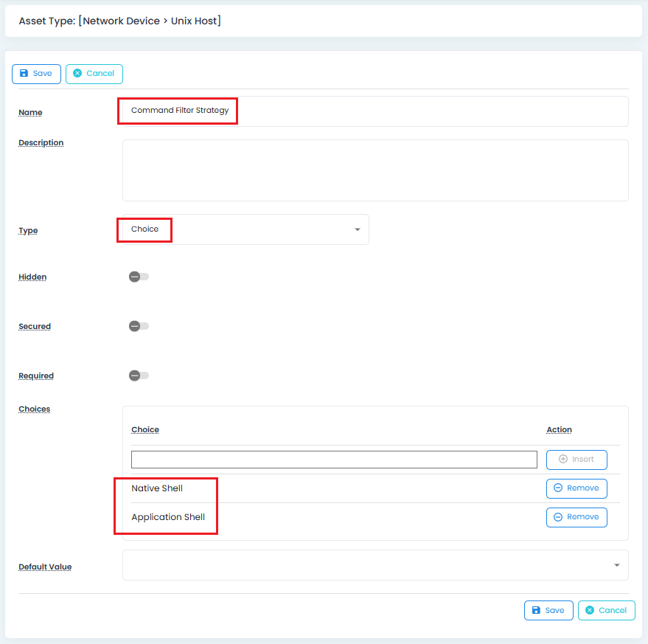Click the X icon in bottom Cancel button
The width and height of the screenshot is (648, 644).
pyautogui.click(x=590, y=610)
